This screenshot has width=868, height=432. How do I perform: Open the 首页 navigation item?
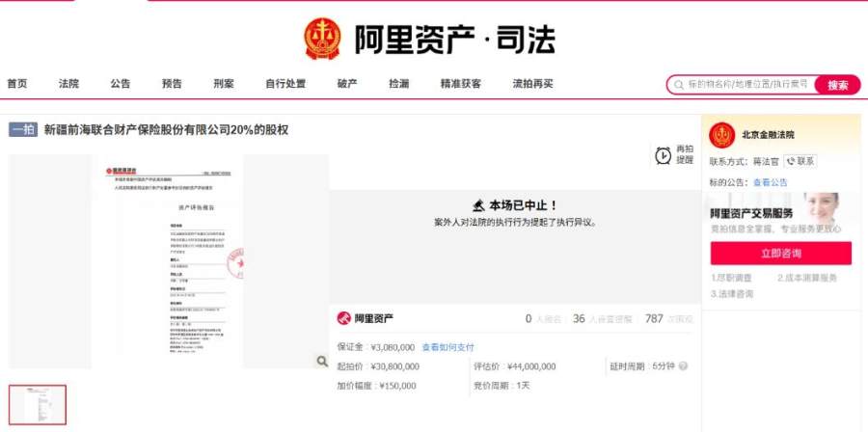tap(17, 84)
